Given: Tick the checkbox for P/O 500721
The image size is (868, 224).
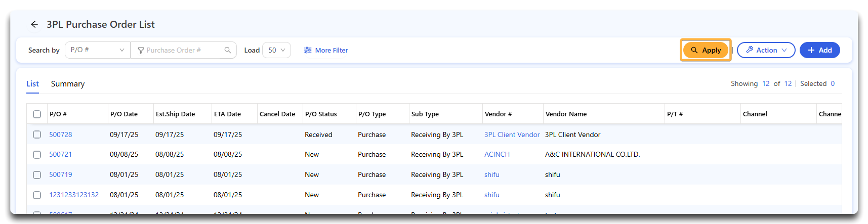Looking at the screenshot, I should [x=37, y=155].
